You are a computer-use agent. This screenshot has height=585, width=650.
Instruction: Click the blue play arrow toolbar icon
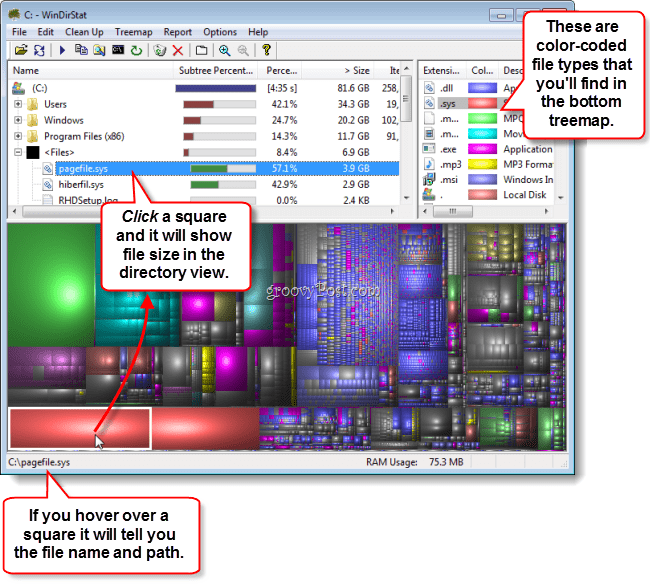tap(62, 51)
